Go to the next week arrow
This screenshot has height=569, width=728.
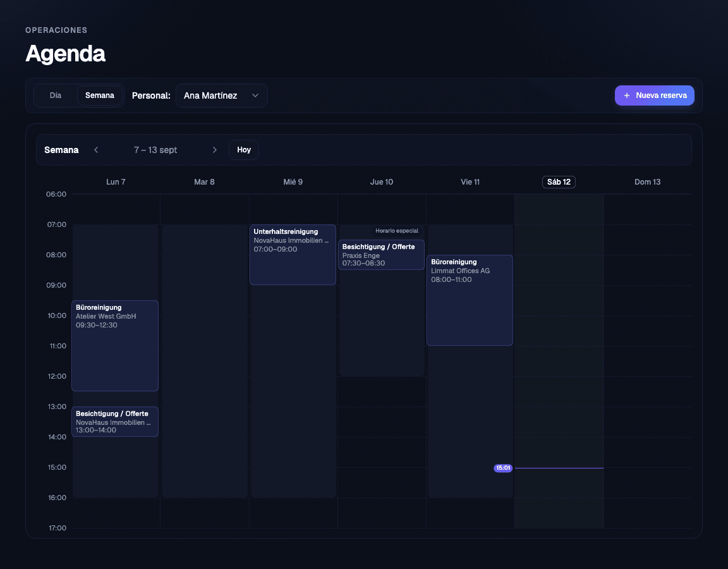214,150
